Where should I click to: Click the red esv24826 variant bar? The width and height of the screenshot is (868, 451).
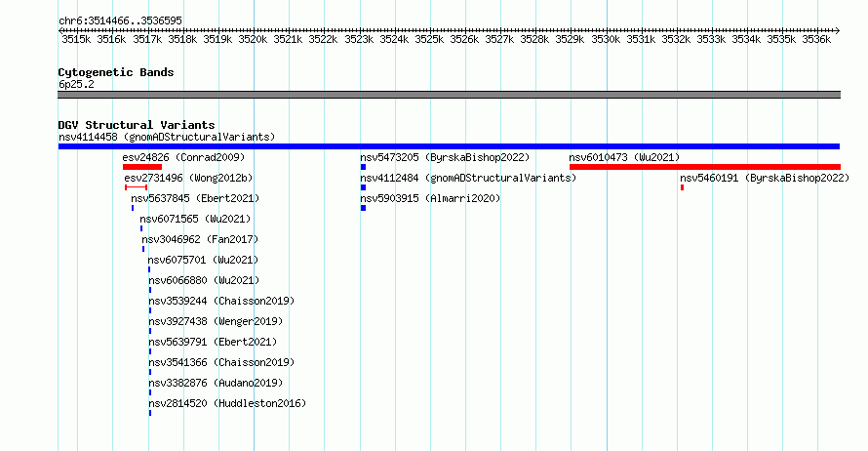point(142,167)
